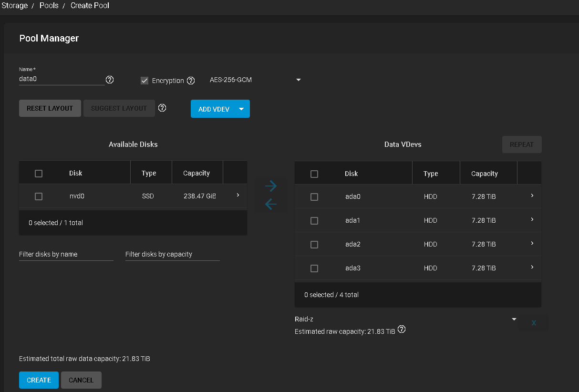
Task: Click the left arrow to remove disks from VDev
Action: coord(270,205)
